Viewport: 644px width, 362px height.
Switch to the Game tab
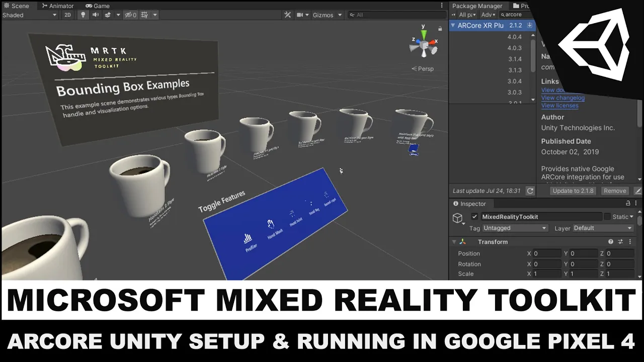98,6
